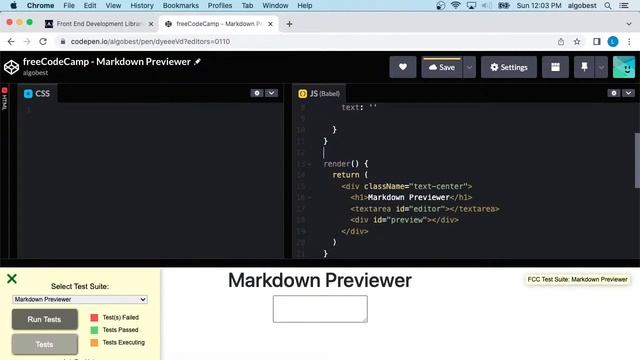Open the Profiles menu

point(220,6)
